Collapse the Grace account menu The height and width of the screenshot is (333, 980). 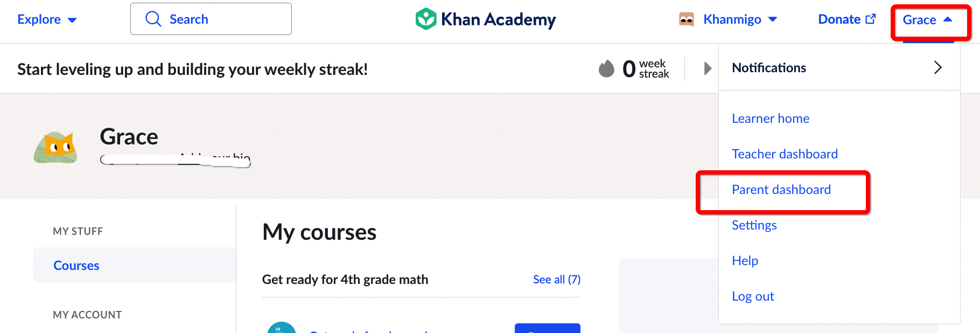[x=927, y=20]
